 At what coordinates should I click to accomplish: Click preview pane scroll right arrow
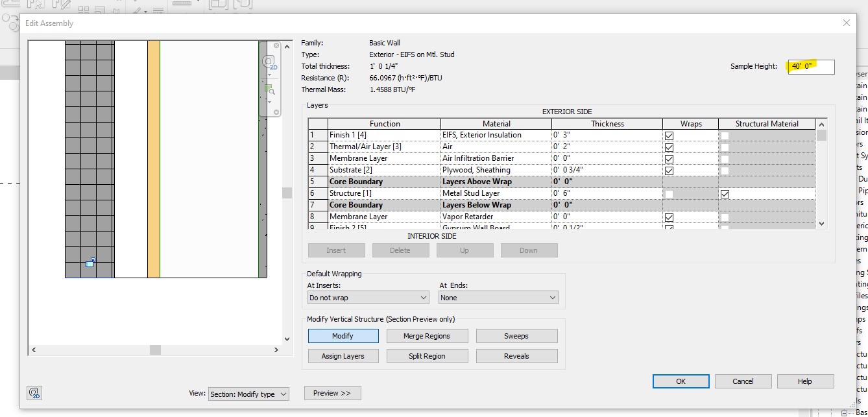click(x=276, y=350)
